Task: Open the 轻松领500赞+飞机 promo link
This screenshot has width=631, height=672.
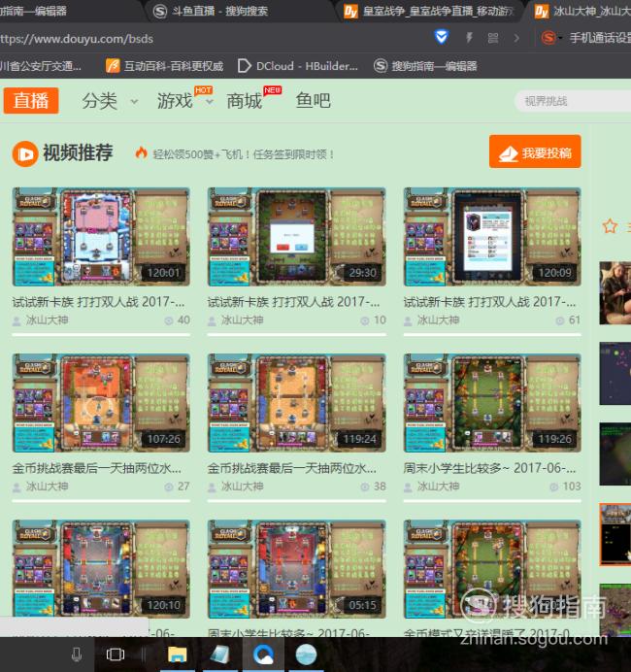Action: point(244,154)
